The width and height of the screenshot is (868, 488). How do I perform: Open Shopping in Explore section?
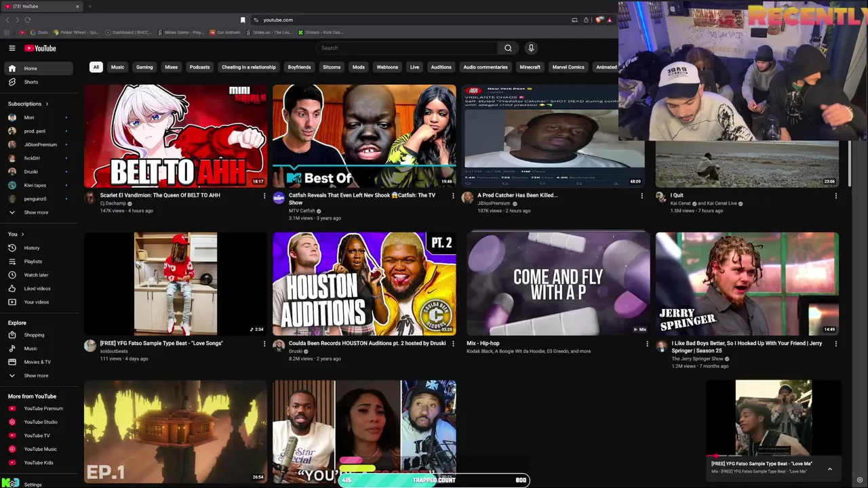point(38,335)
